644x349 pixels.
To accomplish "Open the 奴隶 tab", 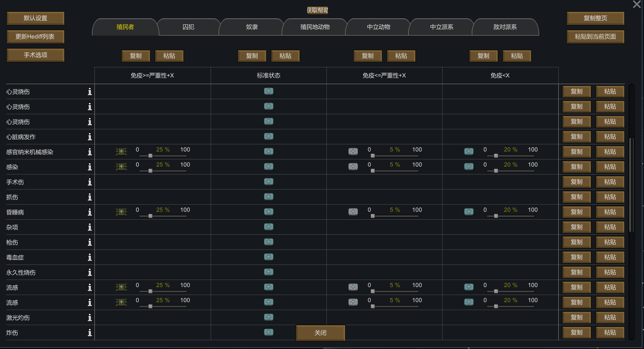I will pos(252,27).
